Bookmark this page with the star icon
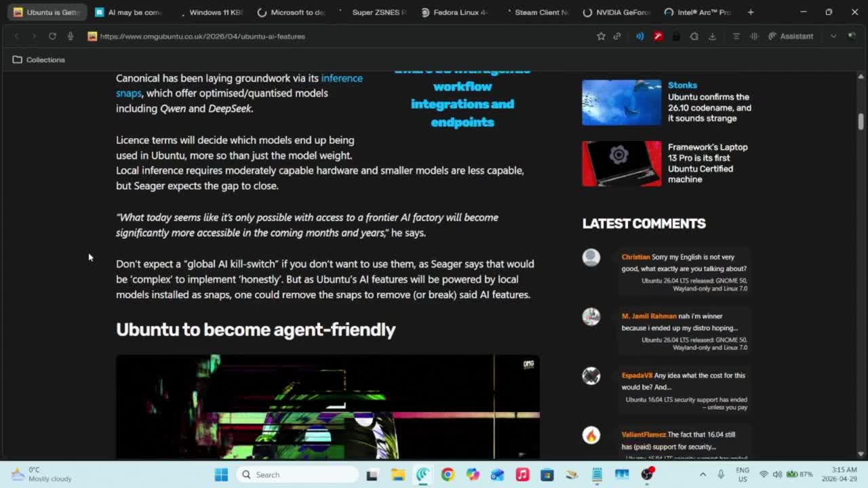Screen dimensions: 868x488 pyautogui.click(x=601, y=36)
